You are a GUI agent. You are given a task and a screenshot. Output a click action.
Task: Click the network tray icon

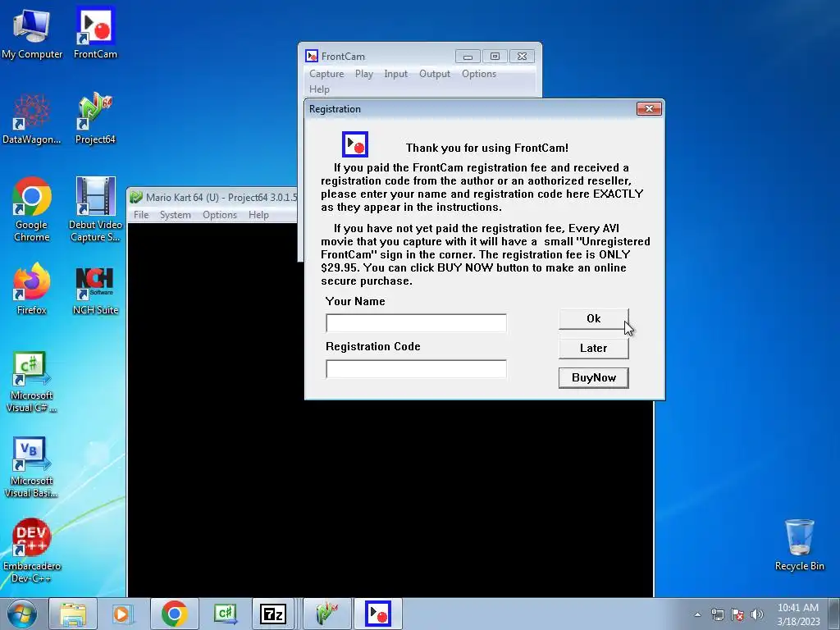coord(717,614)
